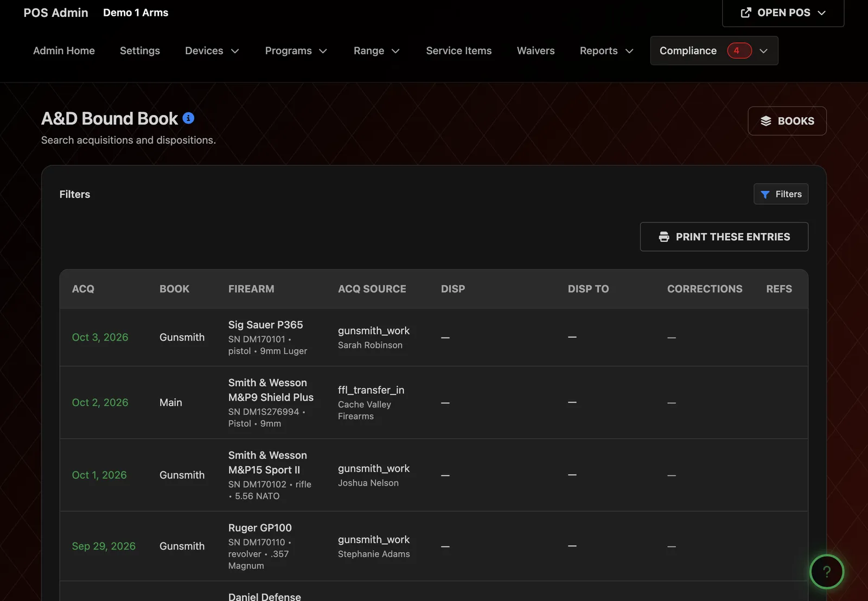Click the Demo 1 Arms store name
Screen dimensions: 868x601
pyautogui.click(x=136, y=12)
